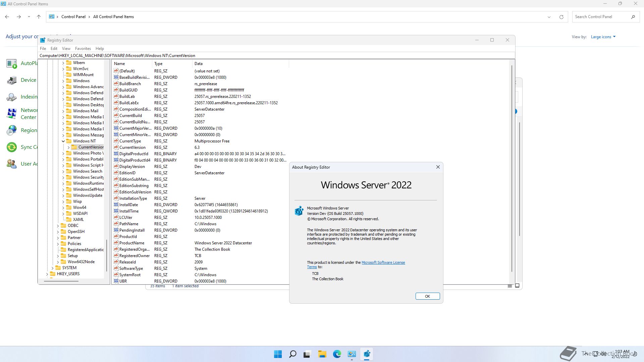Click OK in About Registry Editor dialog
This screenshot has width=644, height=362.
[x=427, y=296]
